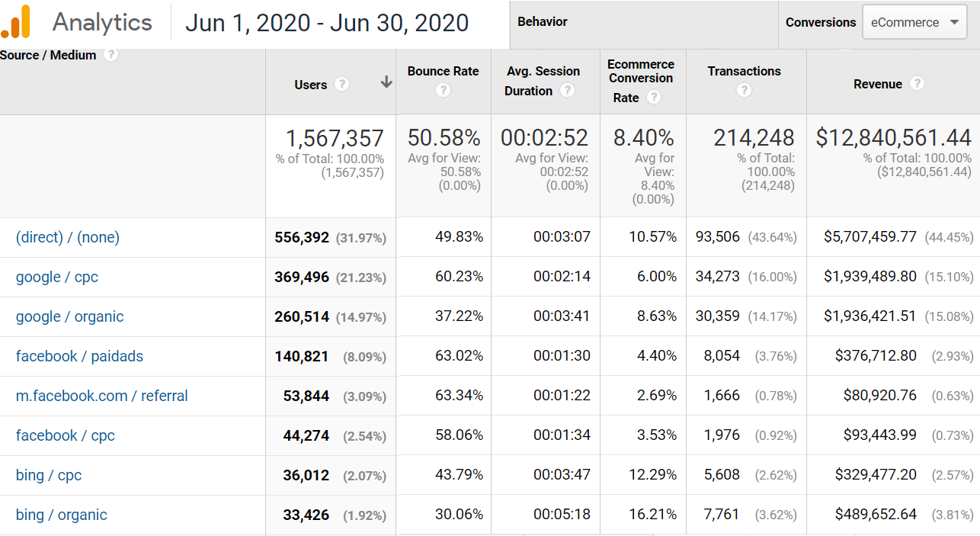Screen dimensions: 980x536
Task: Click the Google Analytics logo icon
Action: [x=16, y=21]
